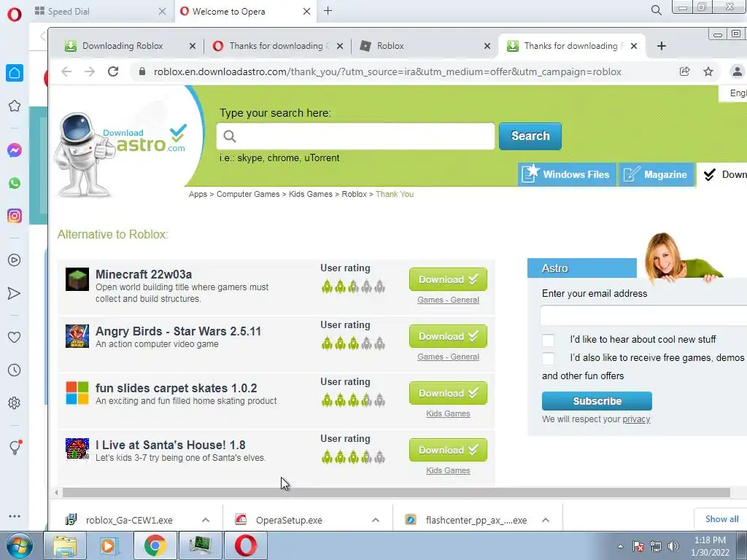Click share page icon in address bar

coord(684,71)
